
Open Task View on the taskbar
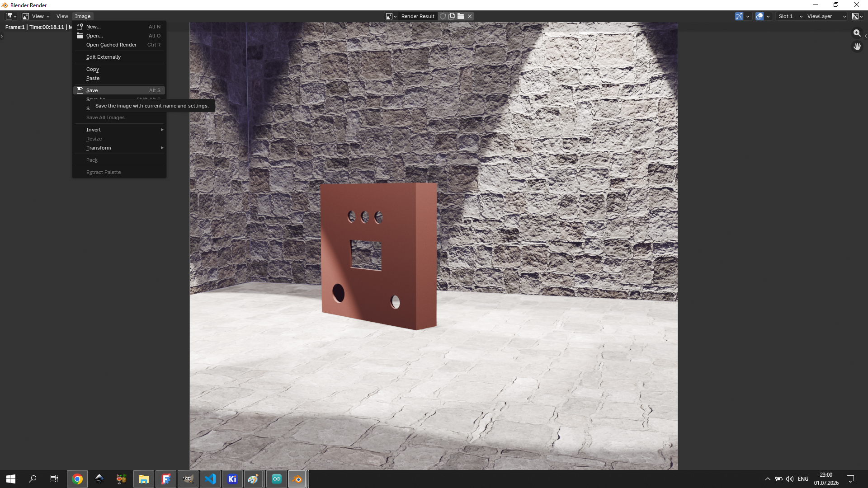[54, 479]
